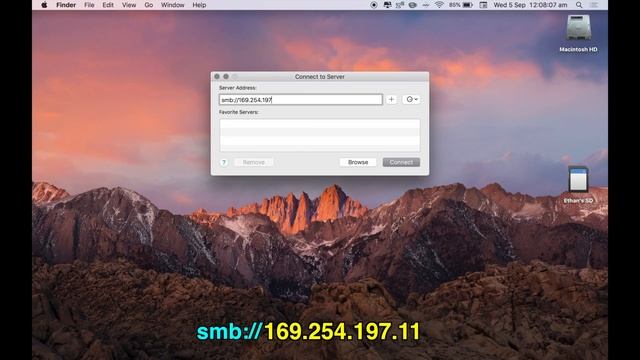The height and width of the screenshot is (360, 640).
Task: Open Notification Center icon
Action: tap(594, 5)
